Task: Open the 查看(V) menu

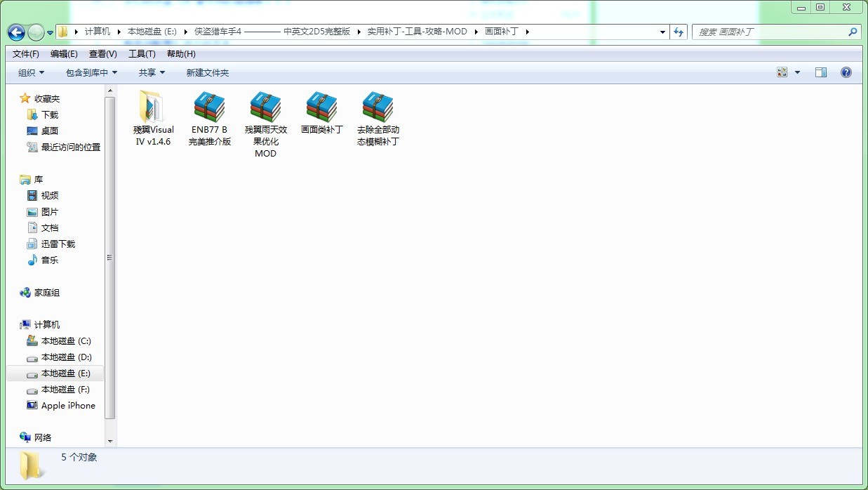Action: point(103,54)
